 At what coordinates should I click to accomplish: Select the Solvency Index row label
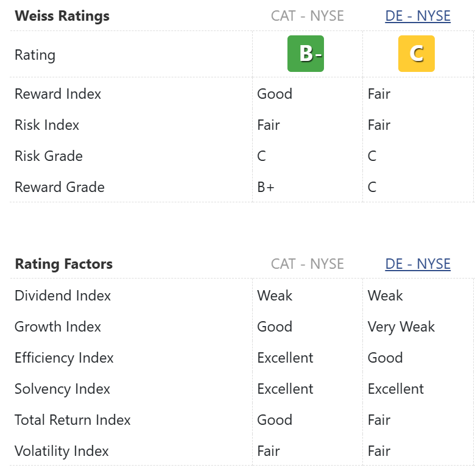click(62, 389)
